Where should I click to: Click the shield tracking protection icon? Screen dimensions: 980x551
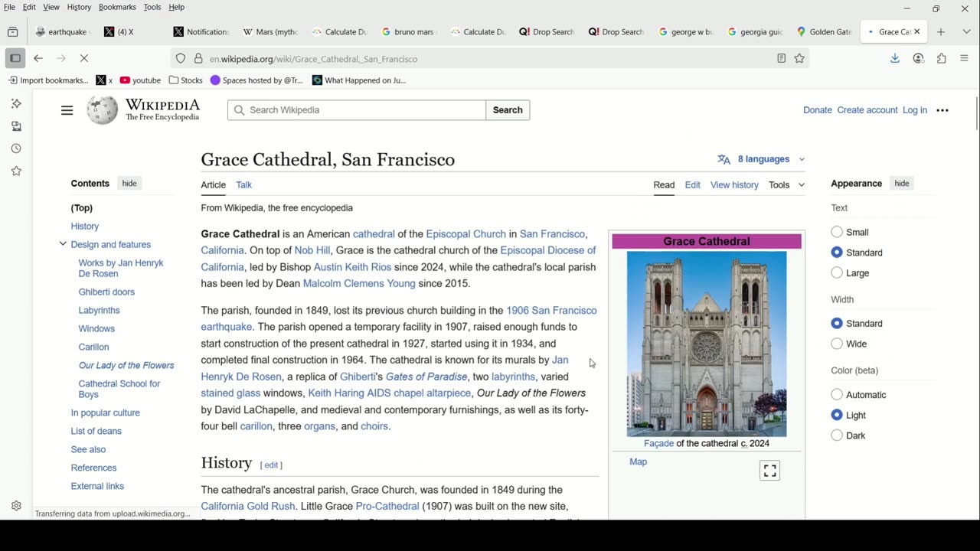181,58
